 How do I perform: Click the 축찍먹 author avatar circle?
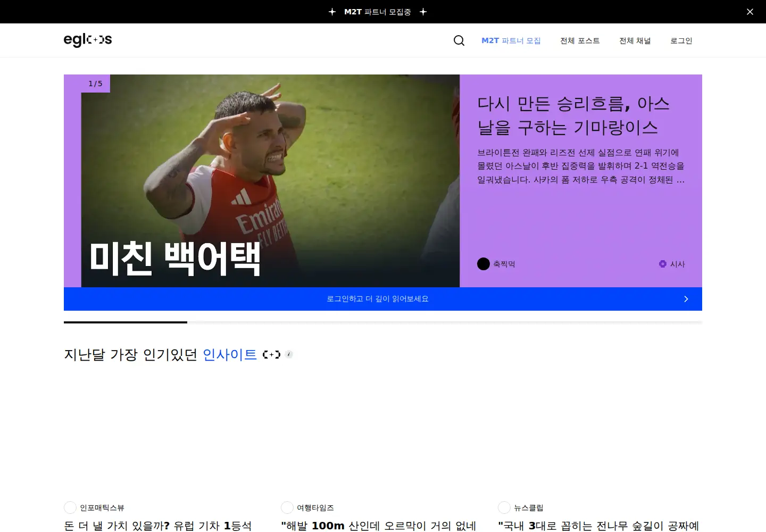click(x=484, y=264)
